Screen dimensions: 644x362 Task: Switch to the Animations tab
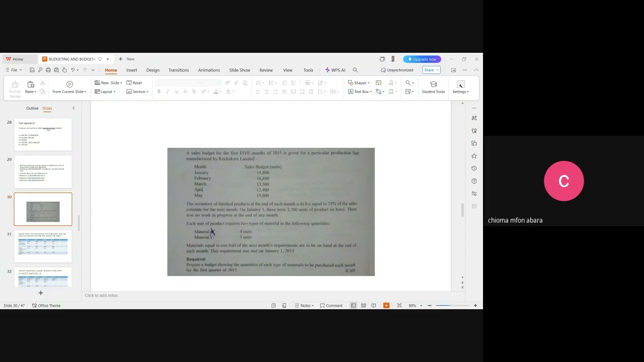click(x=209, y=70)
